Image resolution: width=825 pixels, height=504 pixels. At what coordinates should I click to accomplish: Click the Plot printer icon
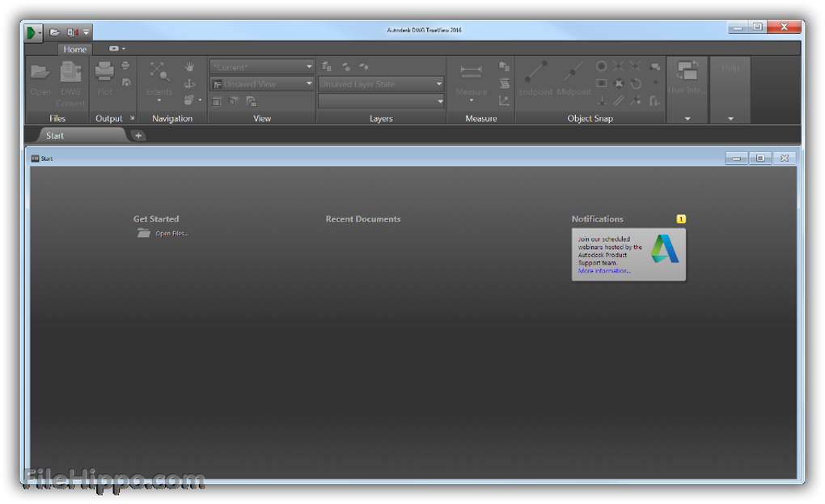click(104, 73)
